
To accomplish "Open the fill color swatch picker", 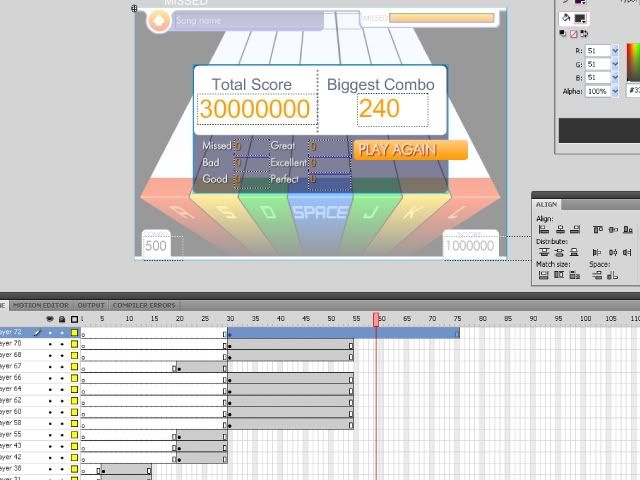I will 580,18.
